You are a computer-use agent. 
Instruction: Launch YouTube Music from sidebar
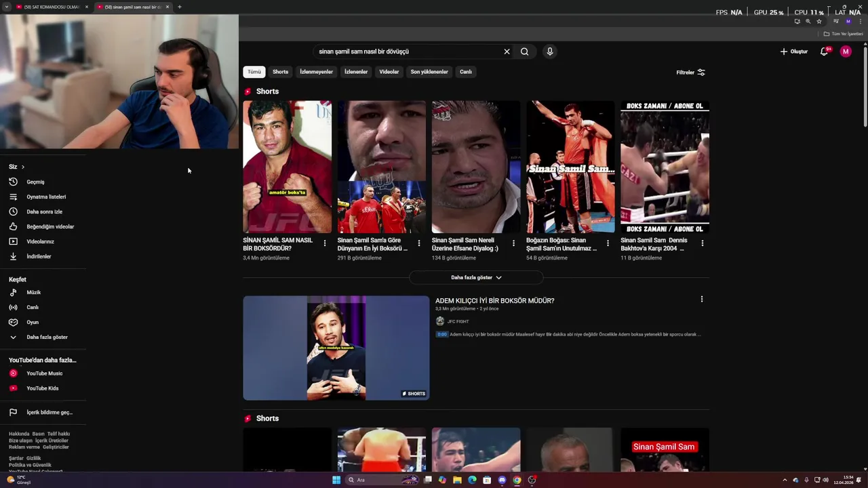pyautogui.click(x=43, y=373)
